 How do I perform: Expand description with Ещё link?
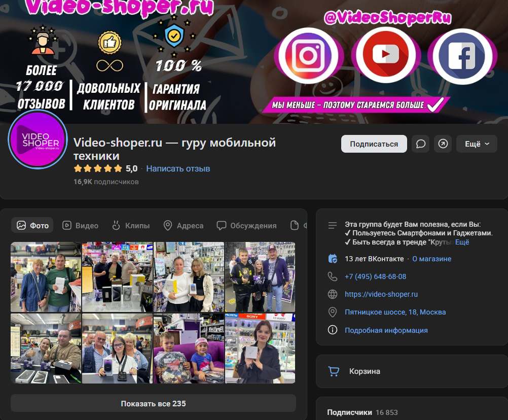click(x=462, y=242)
